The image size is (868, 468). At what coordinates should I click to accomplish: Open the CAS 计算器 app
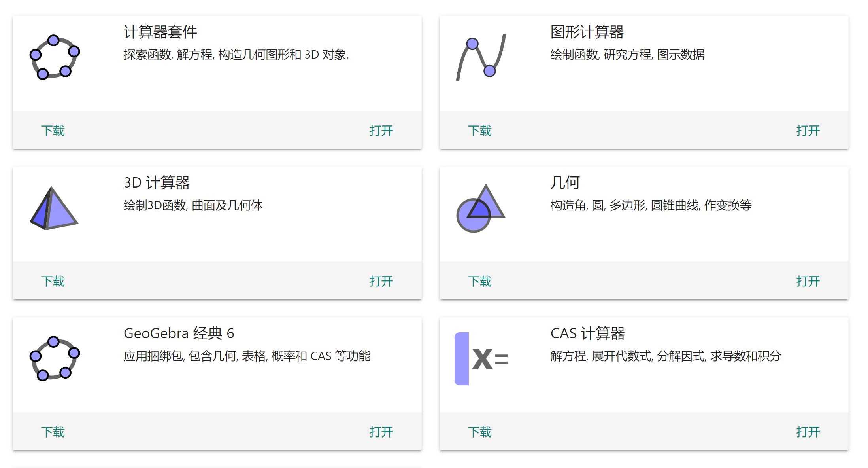point(809,432)
